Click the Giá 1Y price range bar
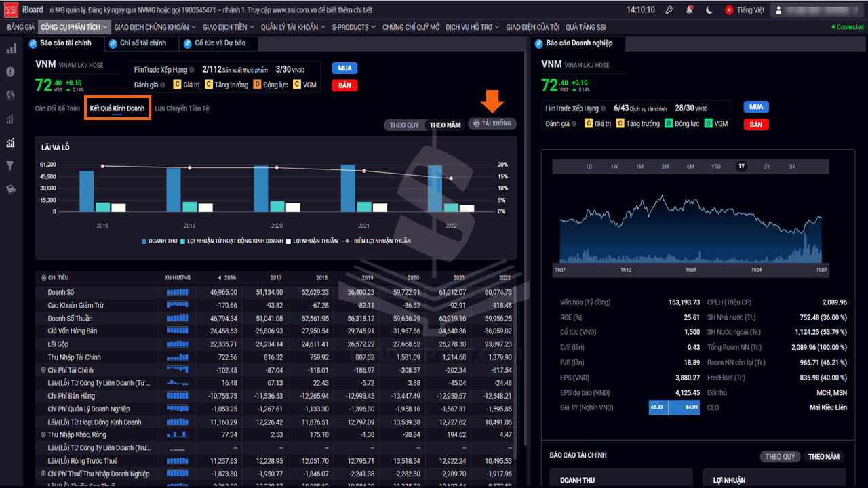 (x=673, y=407)
